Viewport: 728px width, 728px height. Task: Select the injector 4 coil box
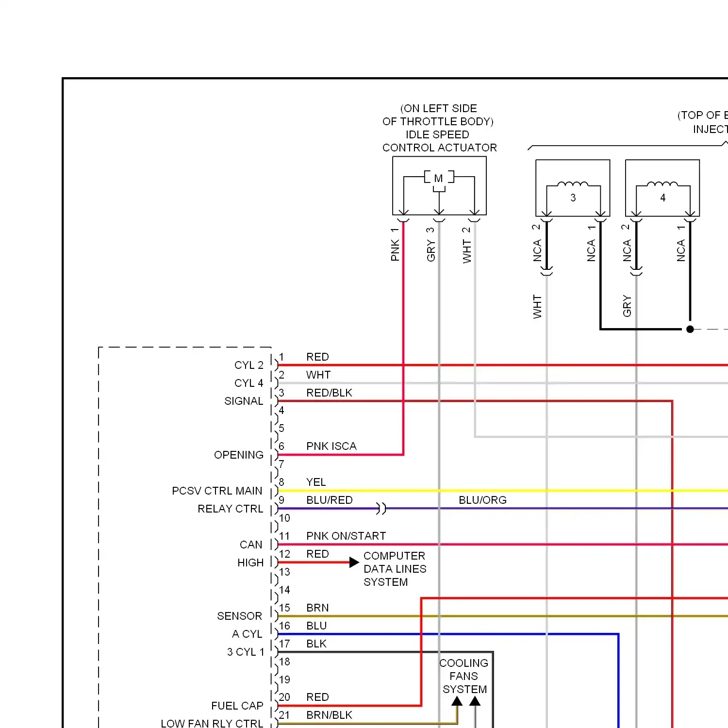tap(662, 188)
